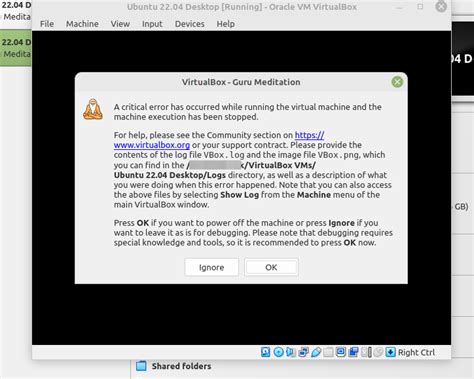Screen dimensions: 474x379
Task: Click the Shared Folders blue folder icon
Action: (x=141, y=366)
